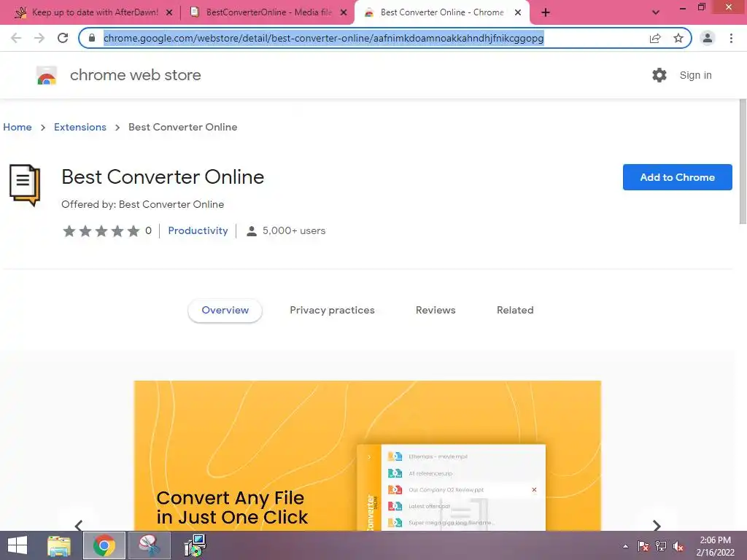Open the Action Center flag icon

point(643,546)
